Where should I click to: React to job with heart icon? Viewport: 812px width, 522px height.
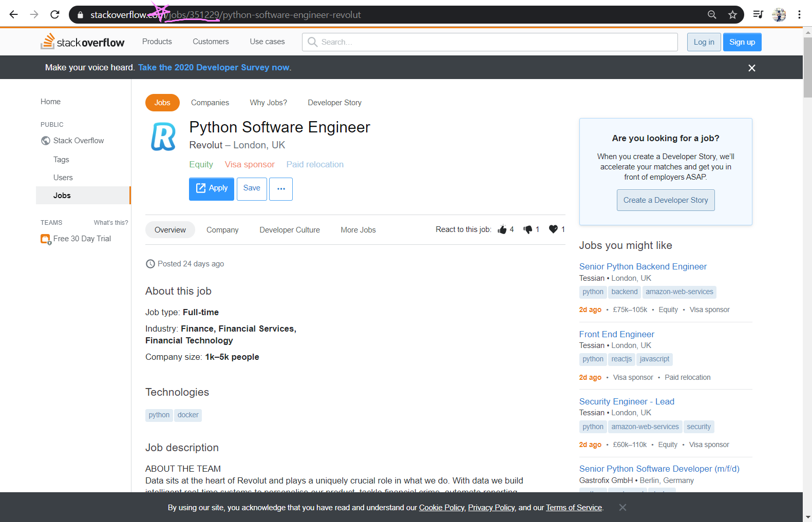553,229
